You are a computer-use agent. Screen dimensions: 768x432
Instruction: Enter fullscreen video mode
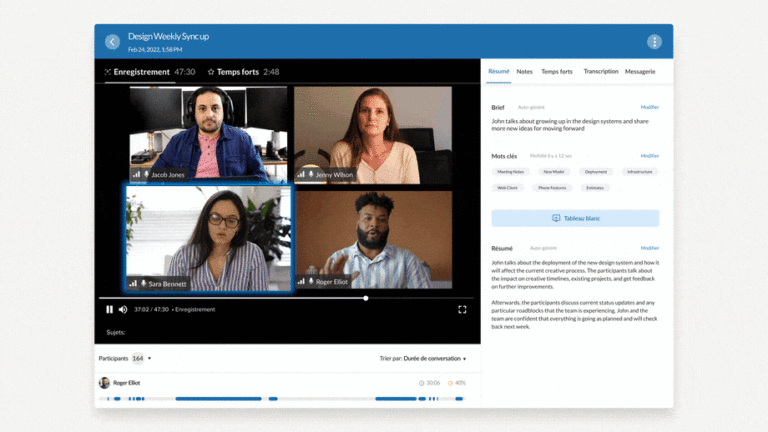[x=462, y=309]
